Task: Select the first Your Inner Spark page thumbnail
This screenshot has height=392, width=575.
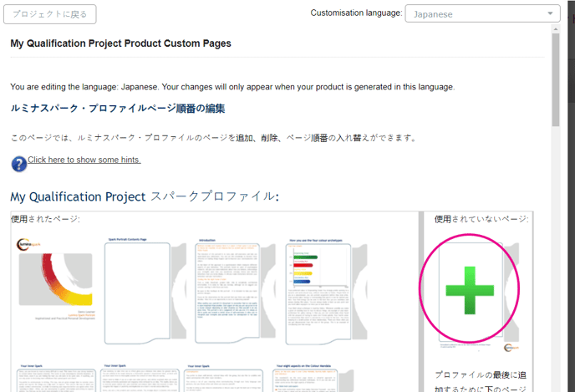Action: pyautogui.click(x=56, y=378)
